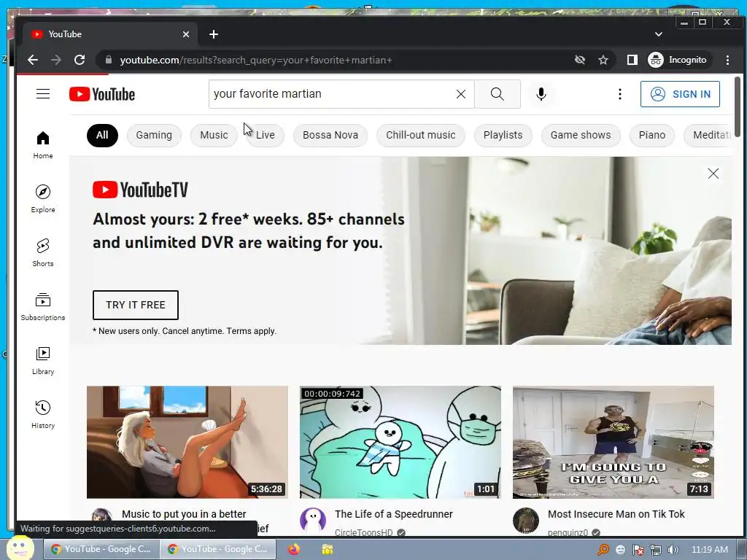The image size is (747, 560).
Task: Close the YouTube tab
Action: point(186,34)
